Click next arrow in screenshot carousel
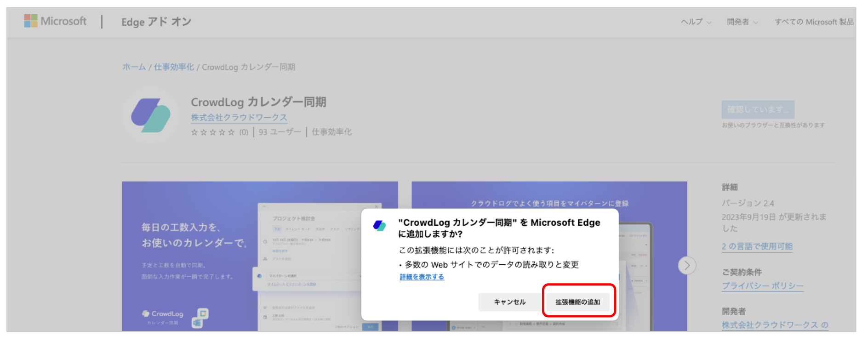868x342 pixels. (687, 265)
